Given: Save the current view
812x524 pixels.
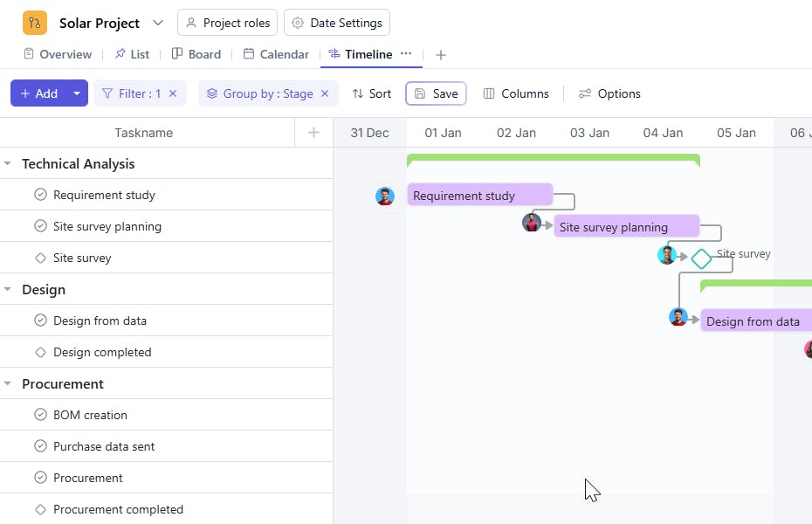Looking at the screenshot, I should pyautogui.click(x=436, y=93).
